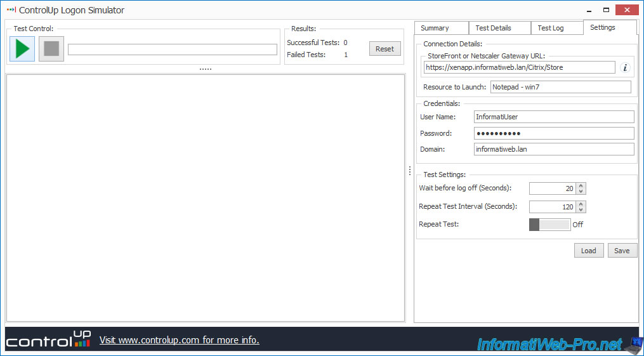The width and height of the screenshot is (644, 356).
Task: Decrease the Wait before log off seconds
Action: (581, 192)
